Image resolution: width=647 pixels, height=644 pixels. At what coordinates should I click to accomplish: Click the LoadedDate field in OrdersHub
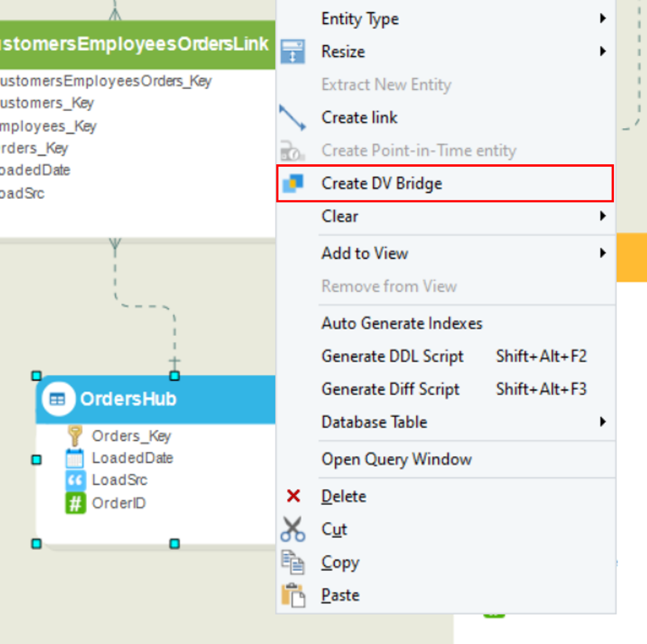(132, 458)
